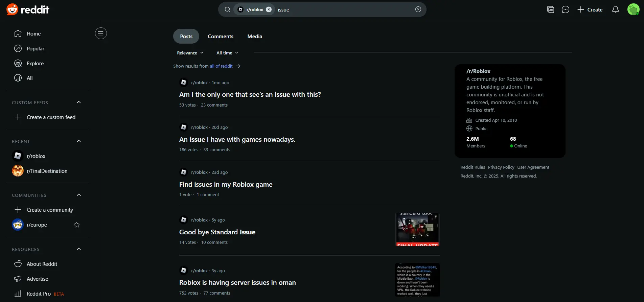Show results from all of reddit
644x302 pixels.
pos(221,66)
